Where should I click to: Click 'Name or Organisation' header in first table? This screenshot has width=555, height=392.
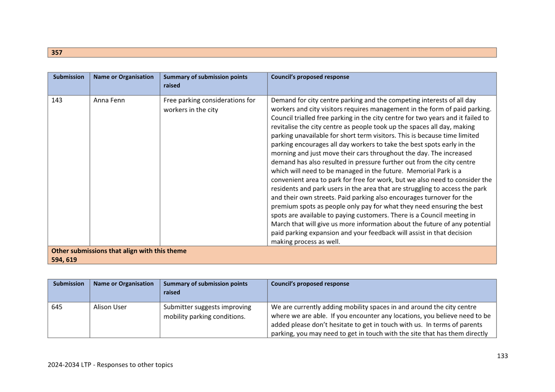coord(124,77)
